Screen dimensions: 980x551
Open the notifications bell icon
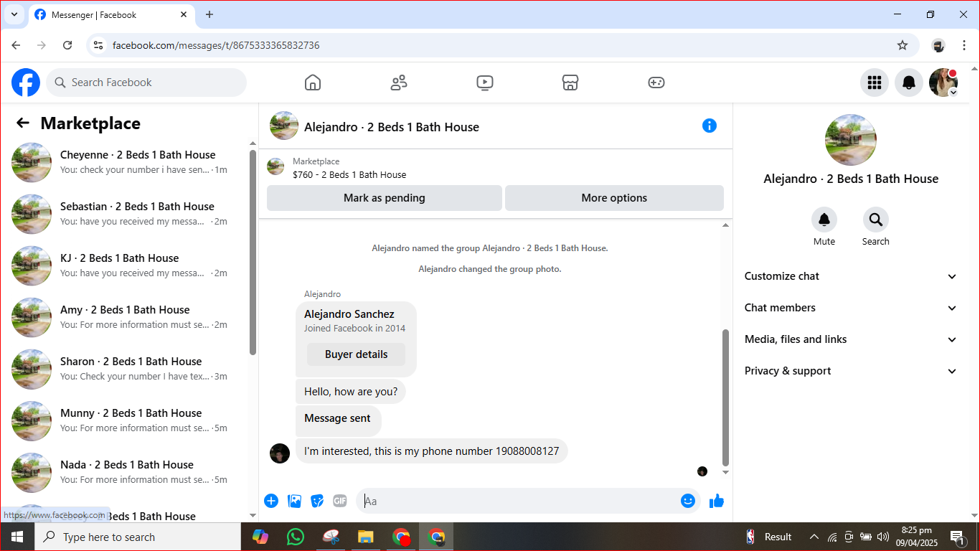[909, 83]
